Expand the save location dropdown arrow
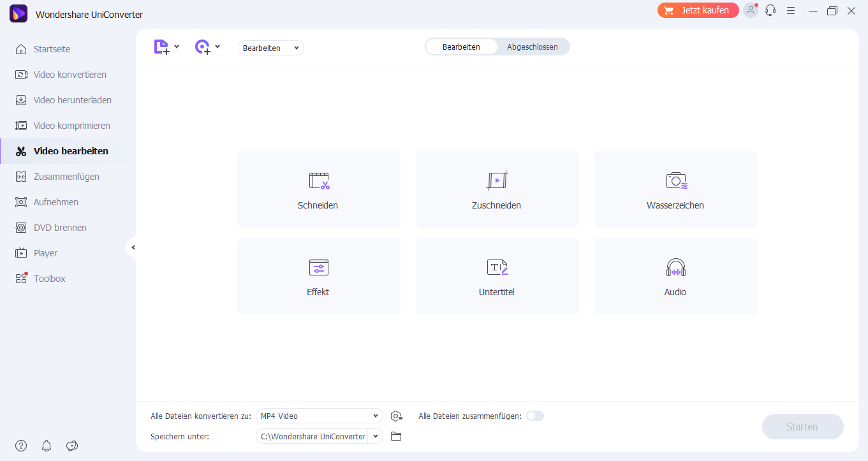Screen dimensions: 868x461 tap(376, 436)
